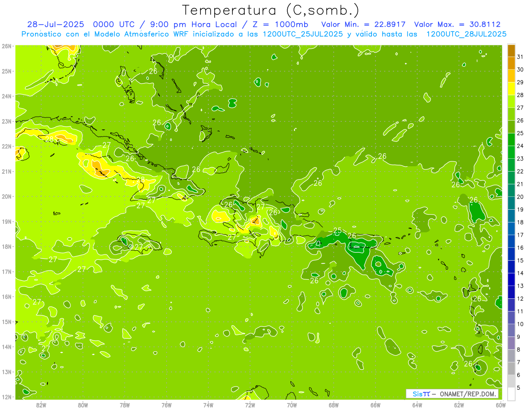Click the '1200UTC_25JUL2025' initialization time text
Viewport: 532px width, 411px height.
coord(303,34)
